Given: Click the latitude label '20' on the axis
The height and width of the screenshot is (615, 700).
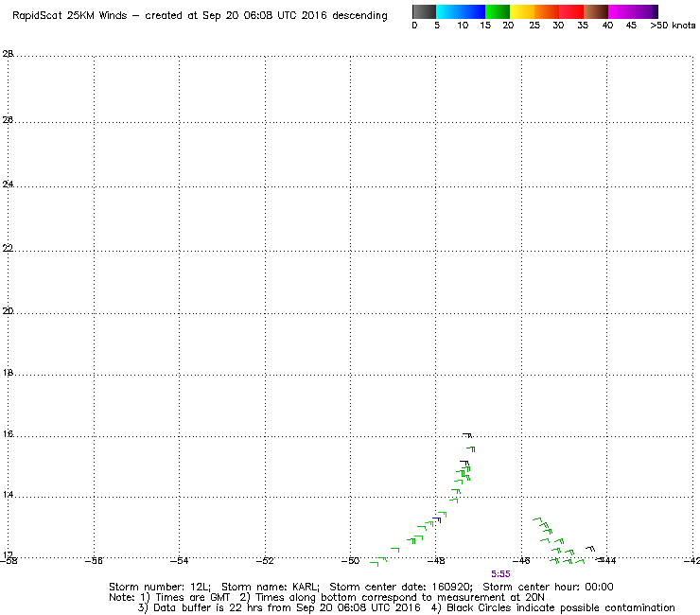Looking at the screenshot, I should 8,311.
